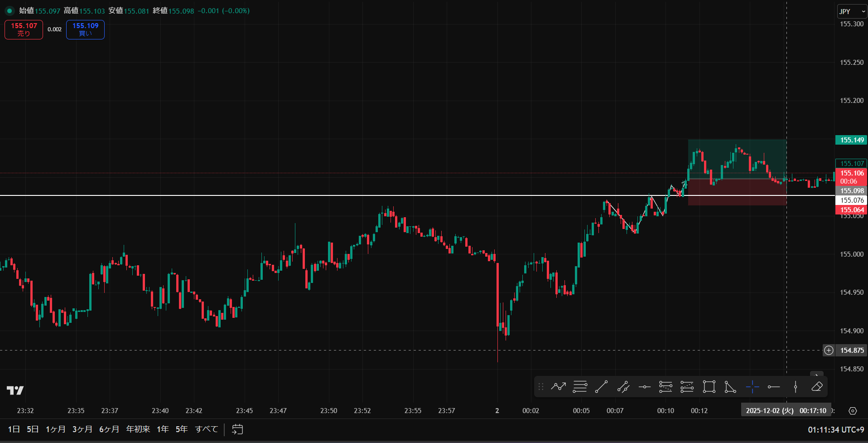This screenshot has height=443, width=868.
Task: Open chart settings hexagon gear icon
Action: point(853,411)
